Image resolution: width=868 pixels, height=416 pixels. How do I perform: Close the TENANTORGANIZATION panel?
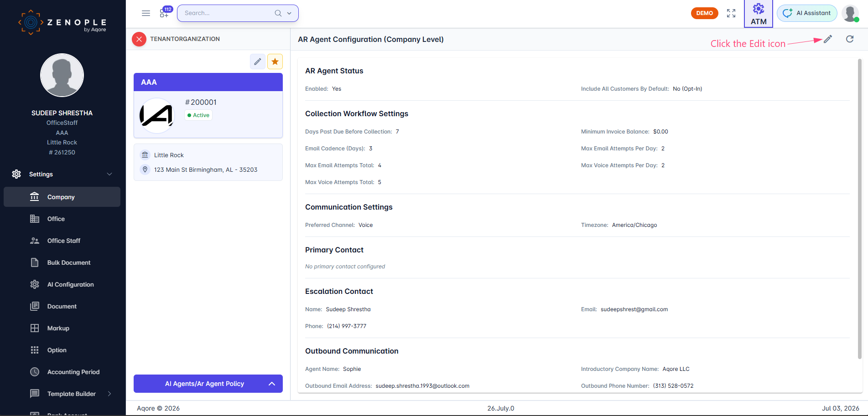[x=139, y=39]
